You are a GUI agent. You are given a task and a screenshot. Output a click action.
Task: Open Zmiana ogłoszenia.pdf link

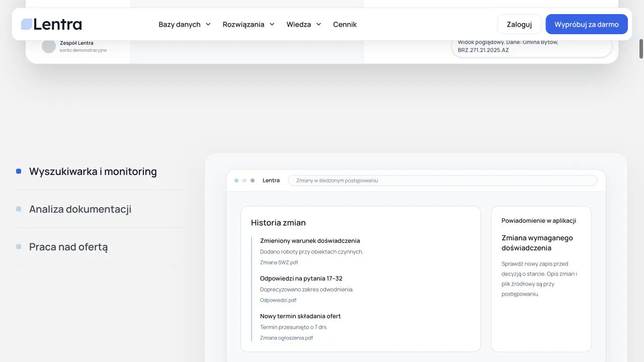[x=286, y=338]
